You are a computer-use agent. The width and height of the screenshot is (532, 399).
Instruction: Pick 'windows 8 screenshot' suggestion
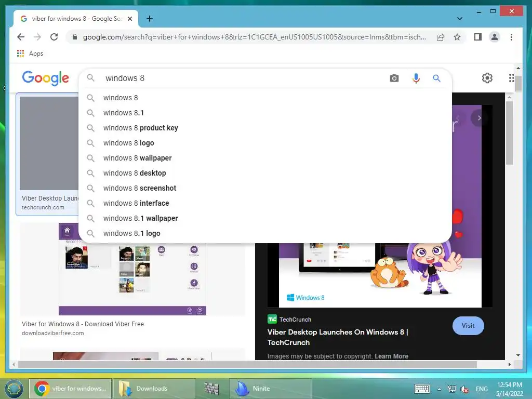pyautogui.click(x=265, y=188)
